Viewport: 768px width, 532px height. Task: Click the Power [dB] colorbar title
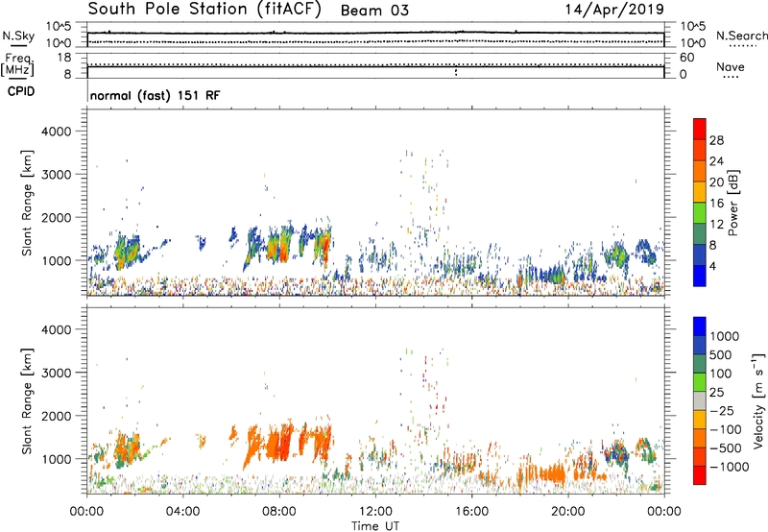tap(732, 203)
